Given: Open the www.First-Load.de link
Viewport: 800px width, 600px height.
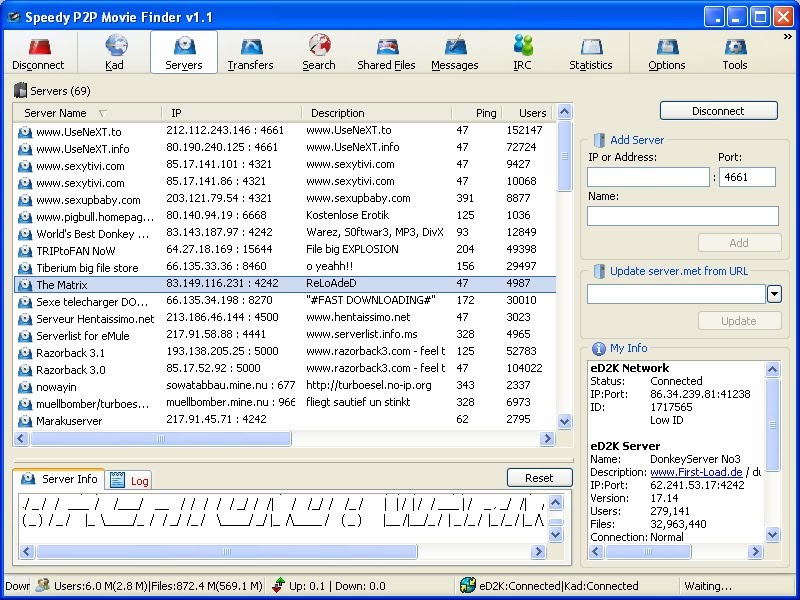Looking at the screenshot, I should click(696, 472).
